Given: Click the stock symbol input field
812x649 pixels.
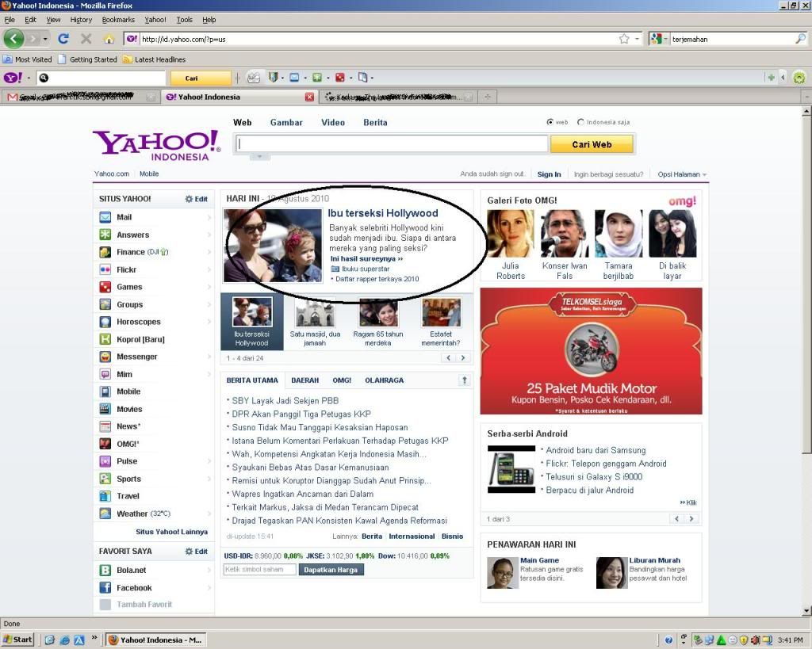Looking at the screenshot, I should click(260, 569).
